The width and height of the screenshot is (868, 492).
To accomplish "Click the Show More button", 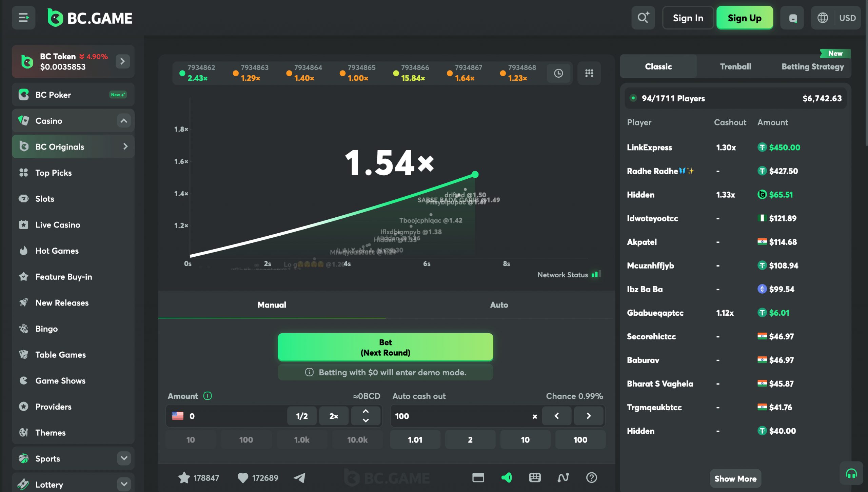I will pyautogui.click(x=735, y=478).
